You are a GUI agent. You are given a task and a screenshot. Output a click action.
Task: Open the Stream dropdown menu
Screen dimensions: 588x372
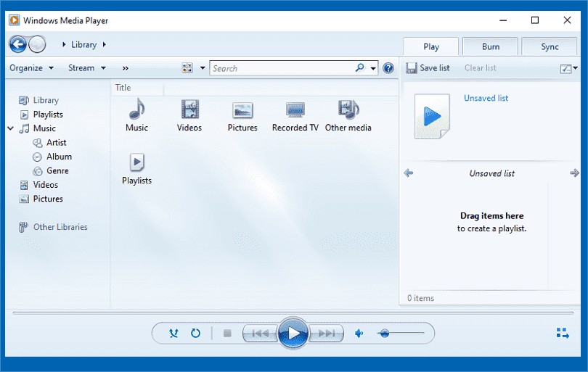click(x=87, y=68)
